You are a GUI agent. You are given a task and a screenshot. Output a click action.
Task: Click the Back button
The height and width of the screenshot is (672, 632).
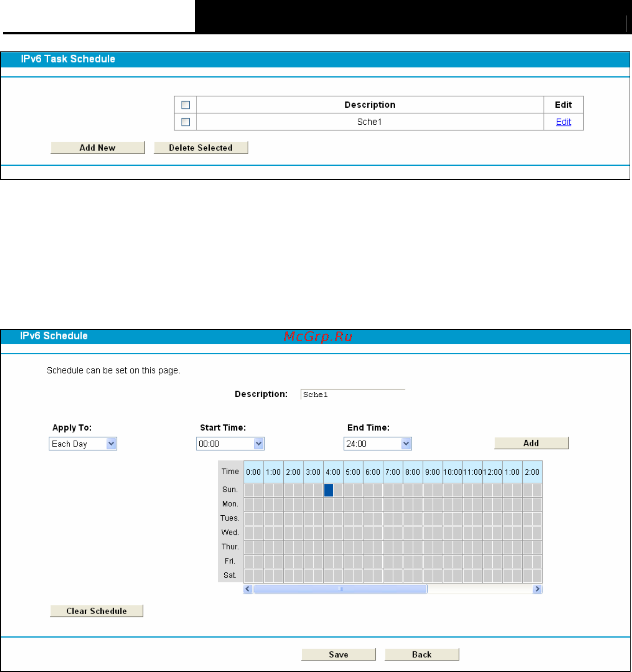tap(422, 654)
